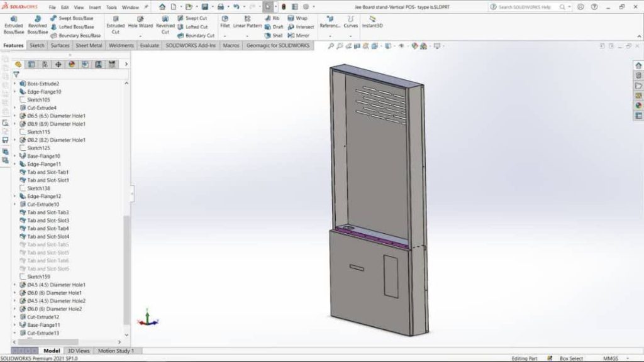Switch to the 3D Views tab
The height and width of the screenshot is (362, 644).
(x=79, y=351)
